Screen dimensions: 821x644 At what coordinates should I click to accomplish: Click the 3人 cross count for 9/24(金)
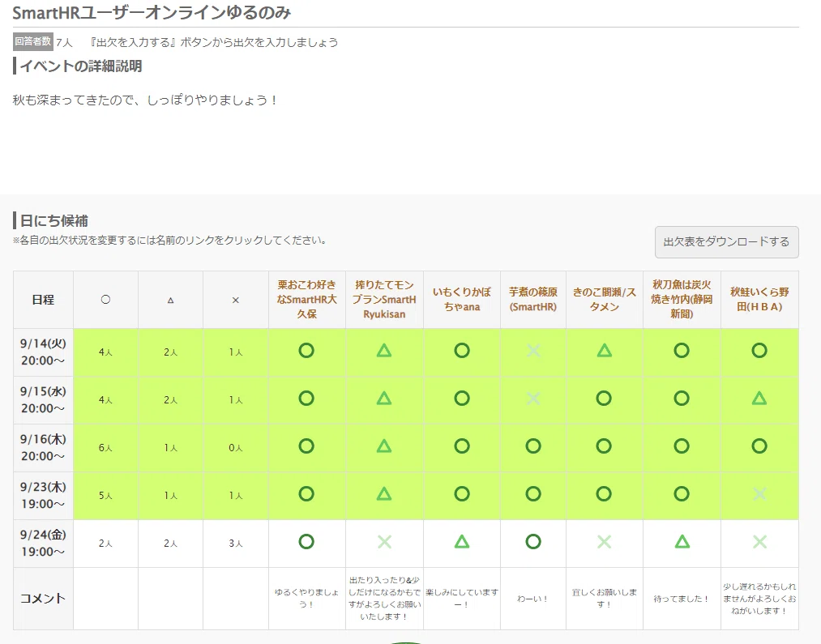236,544
